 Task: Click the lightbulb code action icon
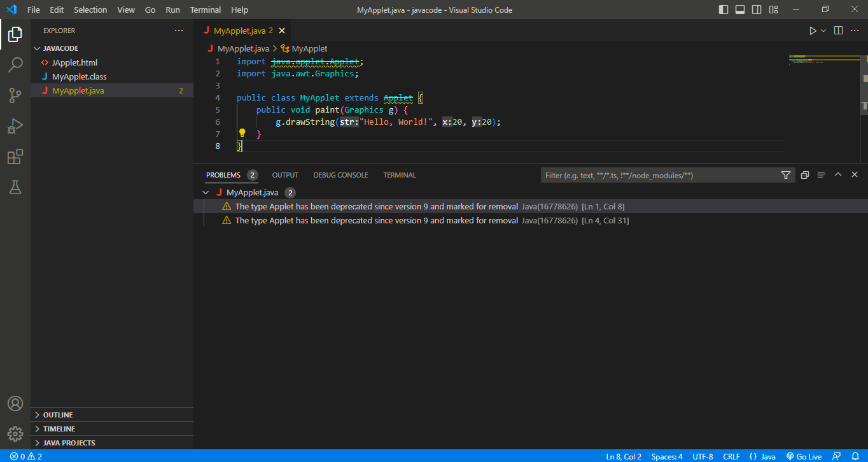click(242, 133)
